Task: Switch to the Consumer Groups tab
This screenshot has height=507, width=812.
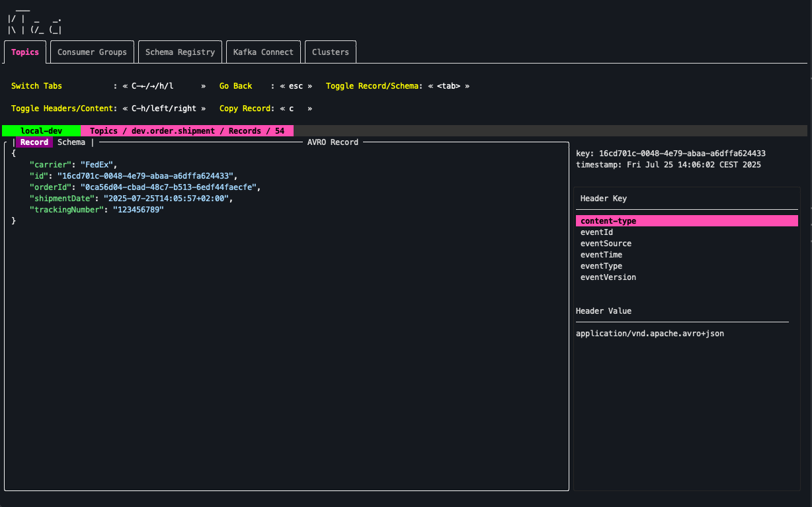Action: pyautogui.click(x=92, y=52)
